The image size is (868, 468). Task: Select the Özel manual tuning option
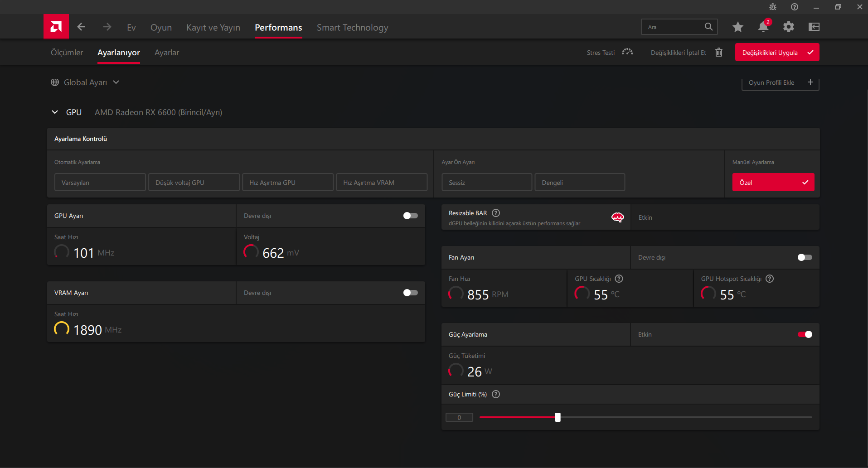773,182
